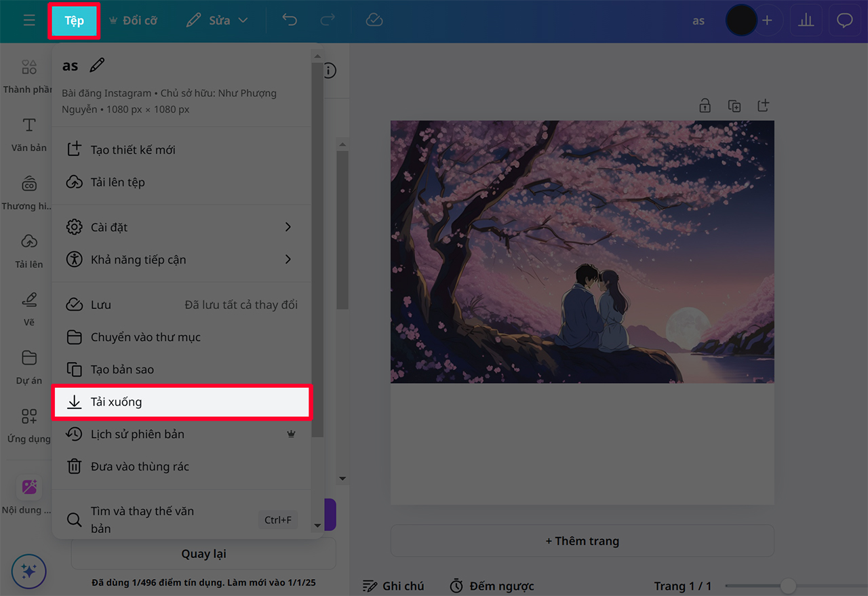Screen dimensions: 868x596
Task: Click the Đã lưu tất cả thay đổi text
Action: coord(241,304)
